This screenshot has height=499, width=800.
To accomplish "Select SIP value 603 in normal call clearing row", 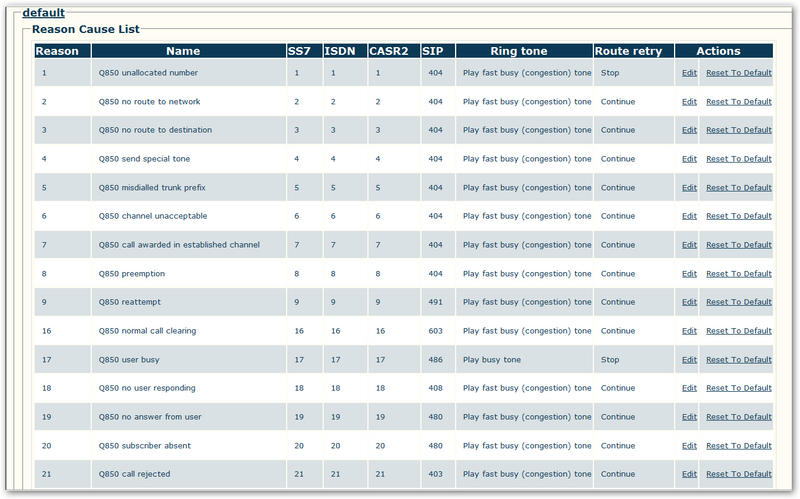I will pyautogui.click(x=438, y=331).
